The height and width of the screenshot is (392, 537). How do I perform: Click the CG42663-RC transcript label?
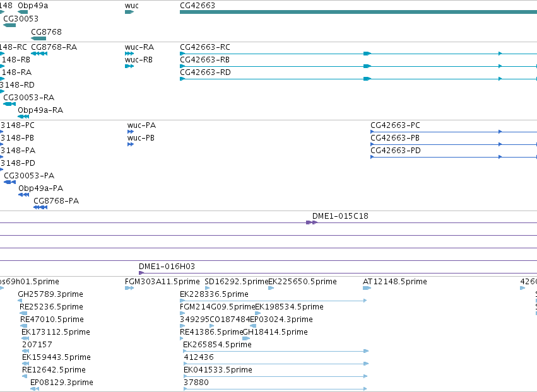click(205, 47)
